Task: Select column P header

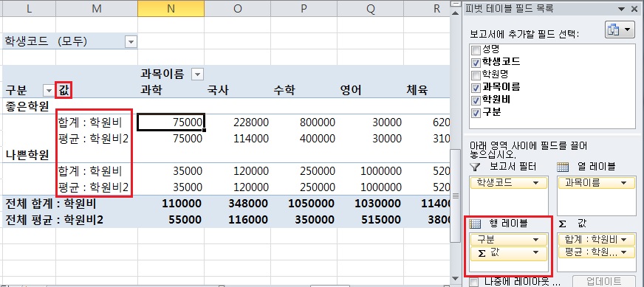Action: 304,9
